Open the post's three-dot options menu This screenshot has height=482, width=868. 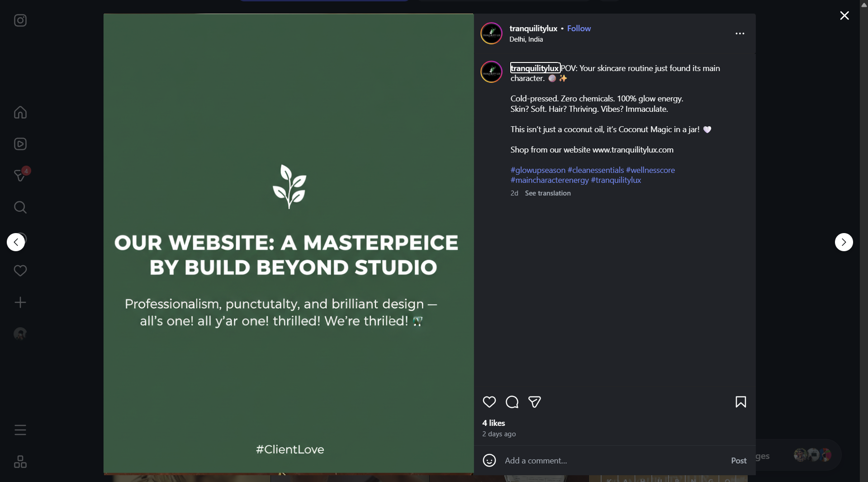[740, 33]
